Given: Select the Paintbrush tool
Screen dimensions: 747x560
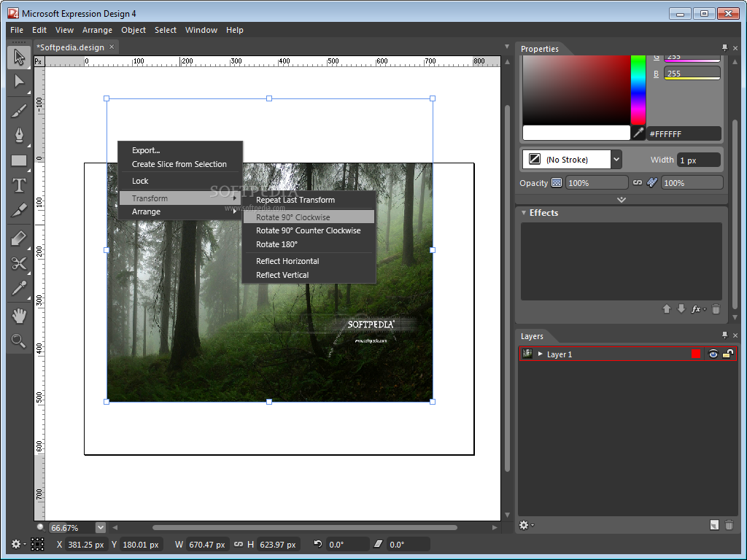Looking at the screenshot, I should (19, 111).
